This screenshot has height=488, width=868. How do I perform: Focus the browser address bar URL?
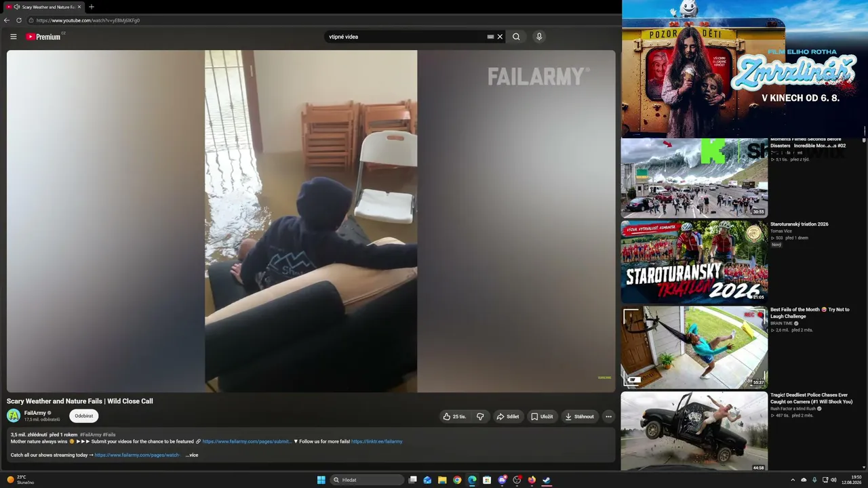(88, 20)
